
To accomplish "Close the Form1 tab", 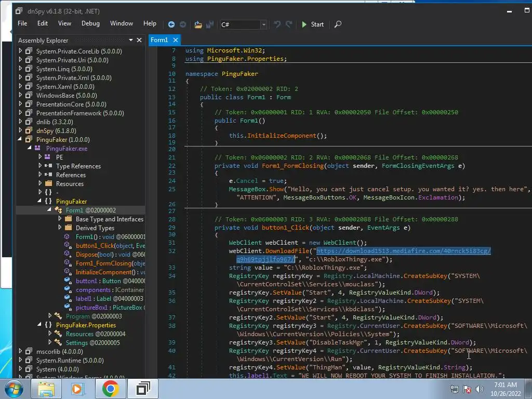I will (x=176, y=40).
